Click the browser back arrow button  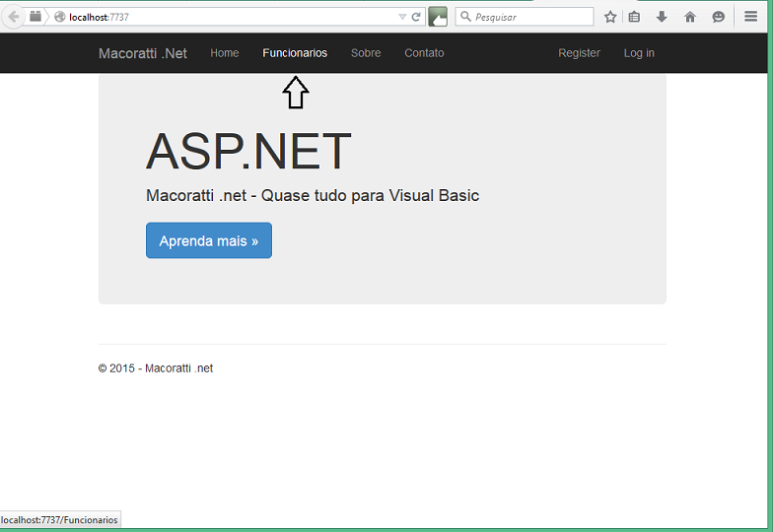(14, 18)
